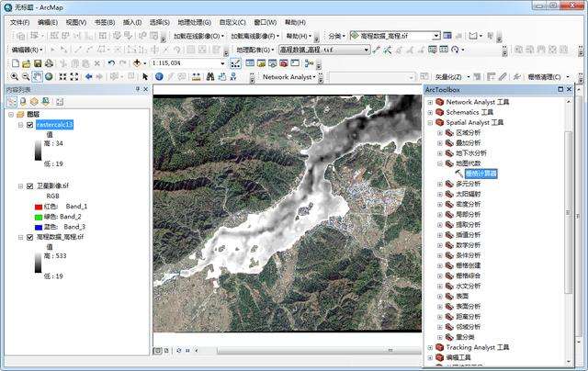Open the 书签(B) menu
The height and width of the screenshot is (371, 588).
pos(105,22)
